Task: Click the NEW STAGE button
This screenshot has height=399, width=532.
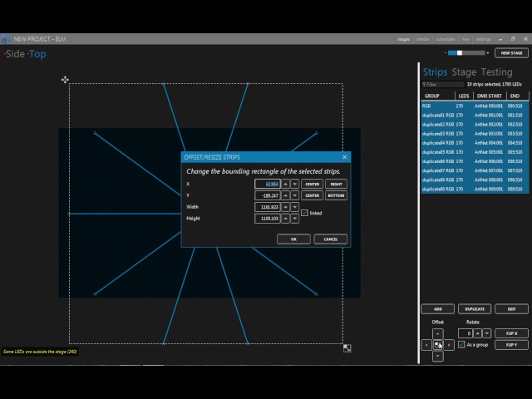Action: pyautogui.click(x=511, y=53)
